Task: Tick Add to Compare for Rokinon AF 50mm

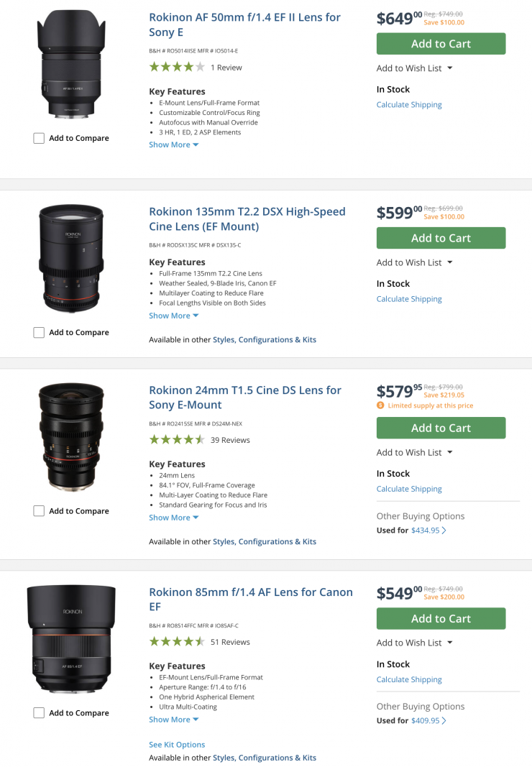Action: point(39,138)
